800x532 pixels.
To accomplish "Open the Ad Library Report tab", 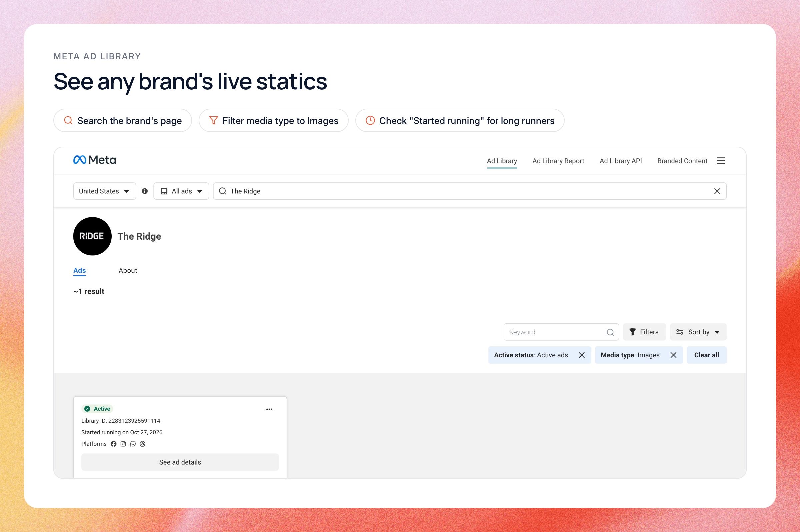I will click(558, 161).
